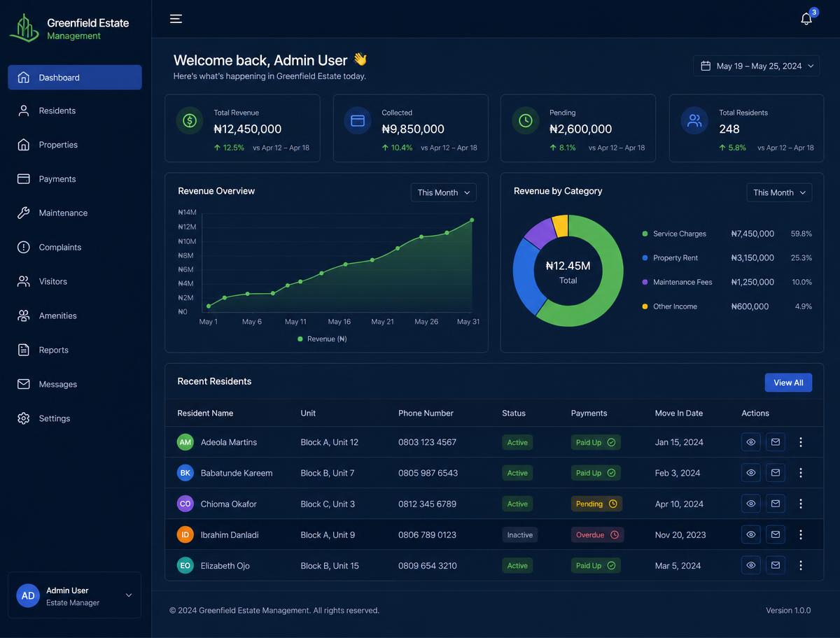Screen dimensions: 840x638
Task: Click Version 1.0.0 footer text
Action: (x=788, y=610)
